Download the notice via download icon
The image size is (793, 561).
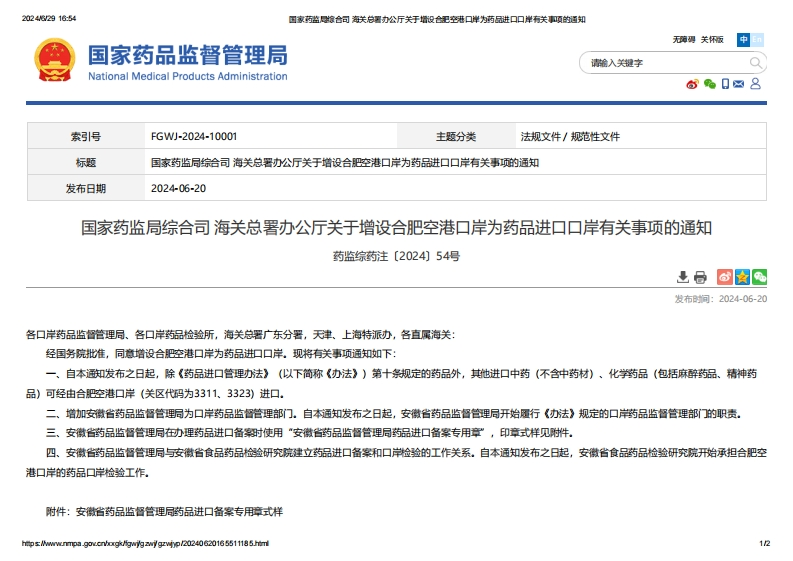683,277
